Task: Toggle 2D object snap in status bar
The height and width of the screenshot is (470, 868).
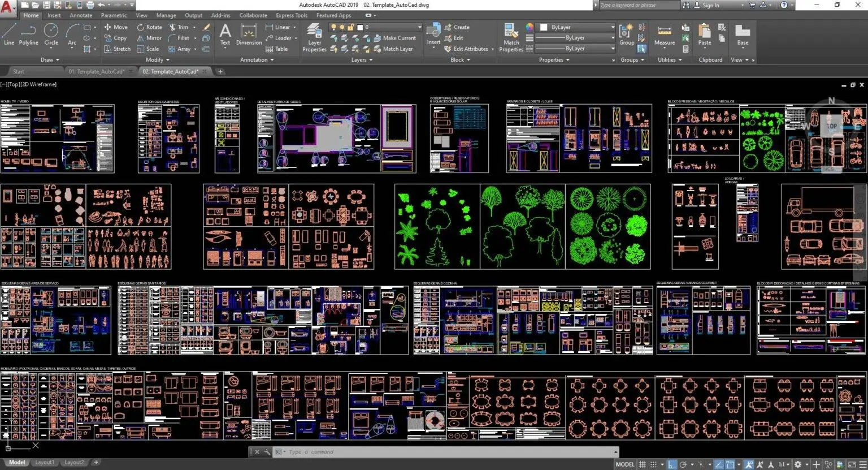Action: tap(730, 464)
